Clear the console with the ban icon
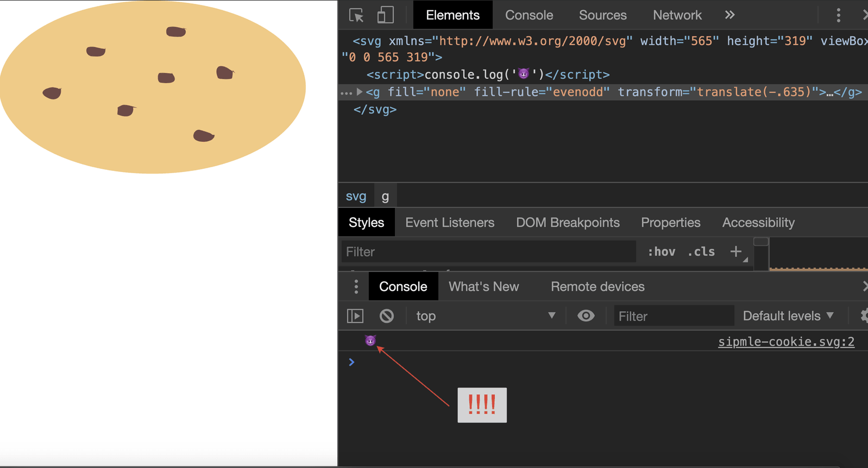 [x=387, y=316]
